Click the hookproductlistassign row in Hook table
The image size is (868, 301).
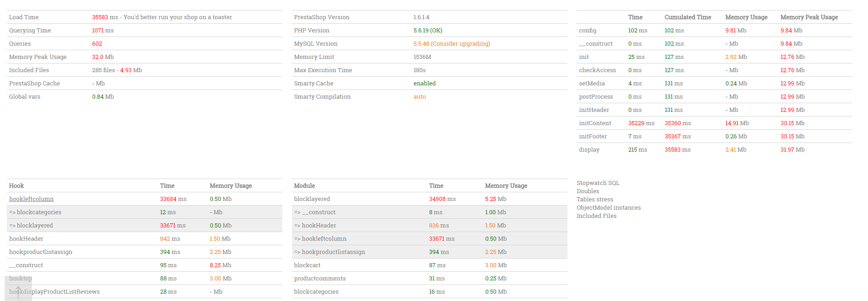click(x=41, y=252)
